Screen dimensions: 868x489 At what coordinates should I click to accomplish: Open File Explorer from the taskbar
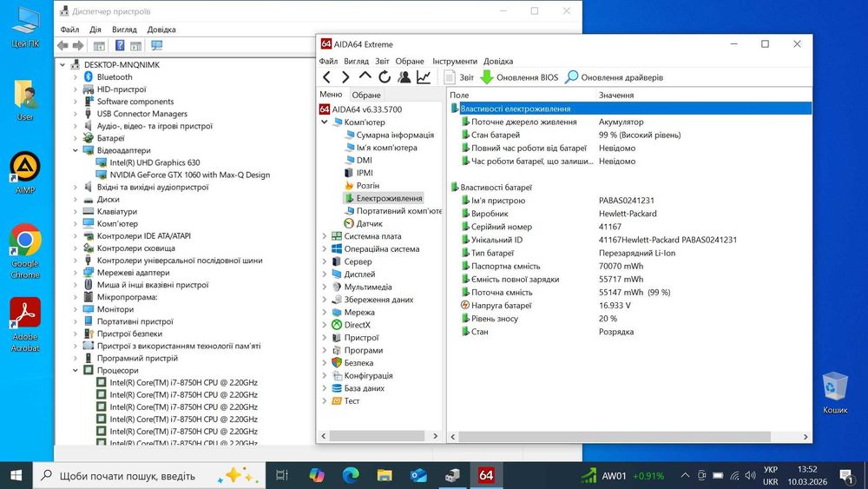point(385,475)
